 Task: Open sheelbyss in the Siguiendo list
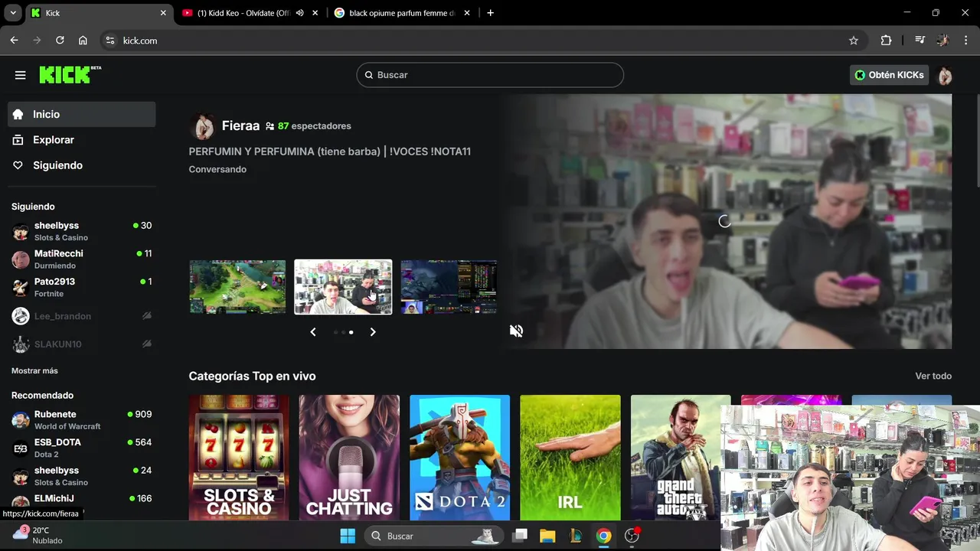tap(82, 231)
